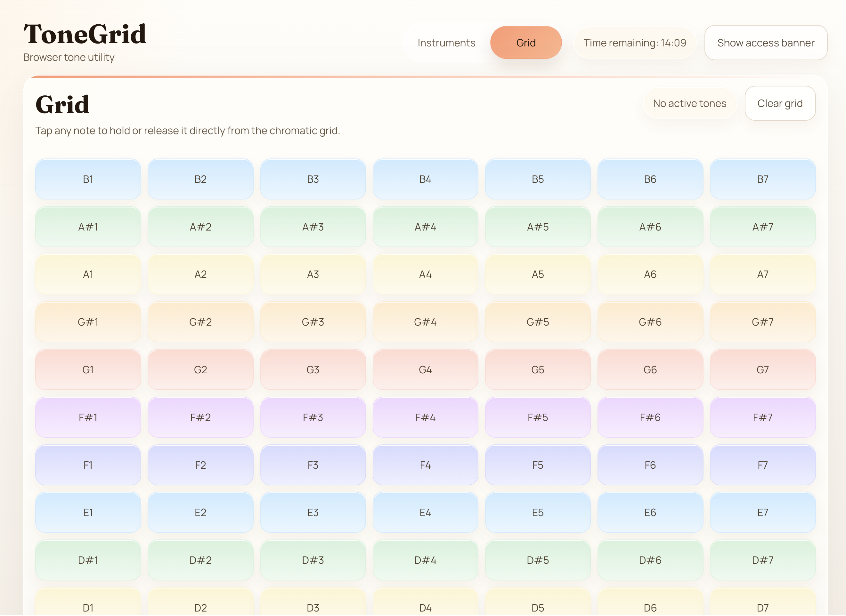Activate the D1 tone
846x616 pixels.
pos(88,607)
